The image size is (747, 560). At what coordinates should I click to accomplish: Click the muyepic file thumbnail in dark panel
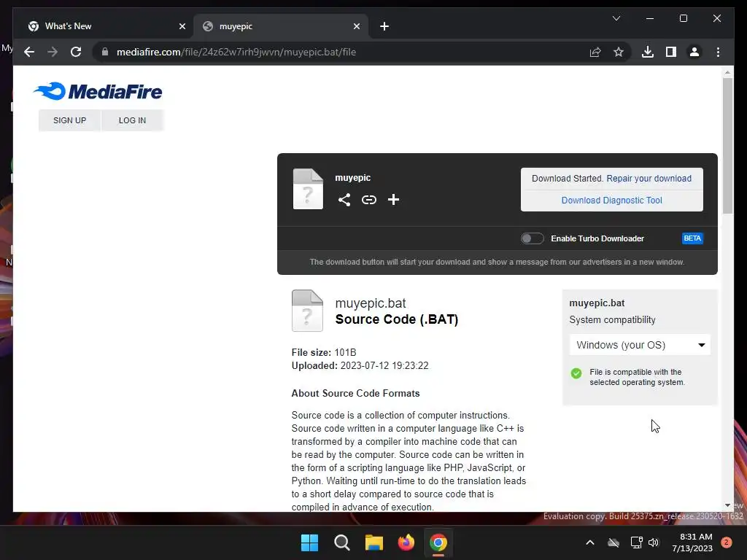point(308,189)
